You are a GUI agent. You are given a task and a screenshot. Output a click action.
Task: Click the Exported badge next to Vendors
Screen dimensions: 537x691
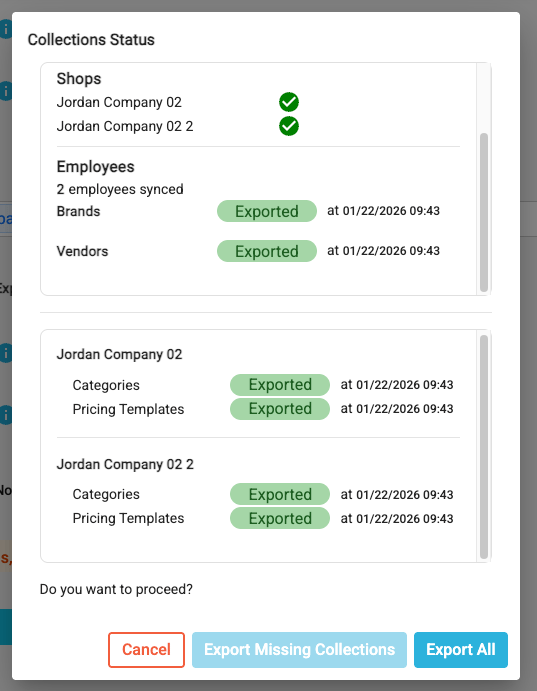[267, 251]
